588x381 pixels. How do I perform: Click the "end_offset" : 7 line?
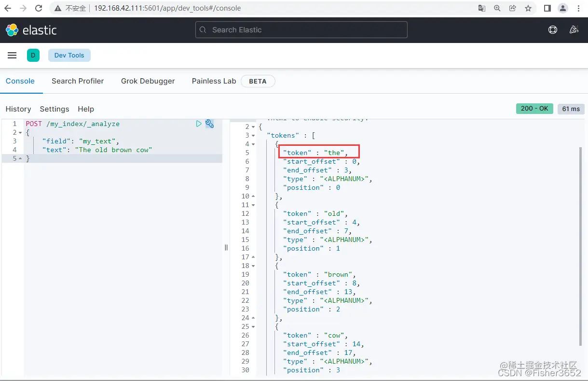point(317,231)
